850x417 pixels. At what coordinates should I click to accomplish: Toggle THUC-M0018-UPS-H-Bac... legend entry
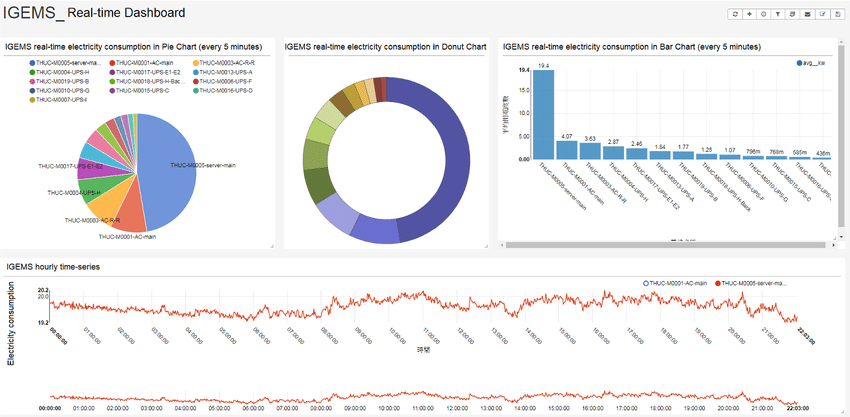tap(147, 81)
